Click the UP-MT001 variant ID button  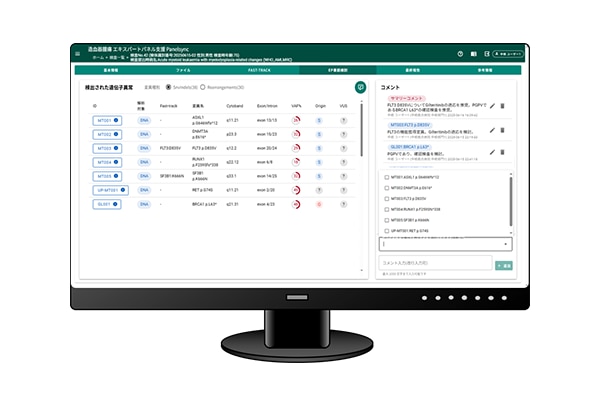click(x=109, y=189)
